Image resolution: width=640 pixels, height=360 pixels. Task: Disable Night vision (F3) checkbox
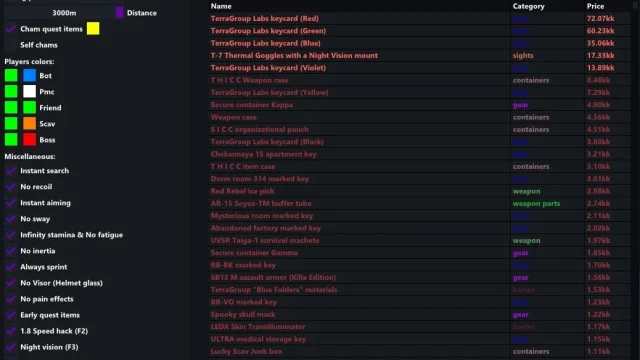click(11, 347)
